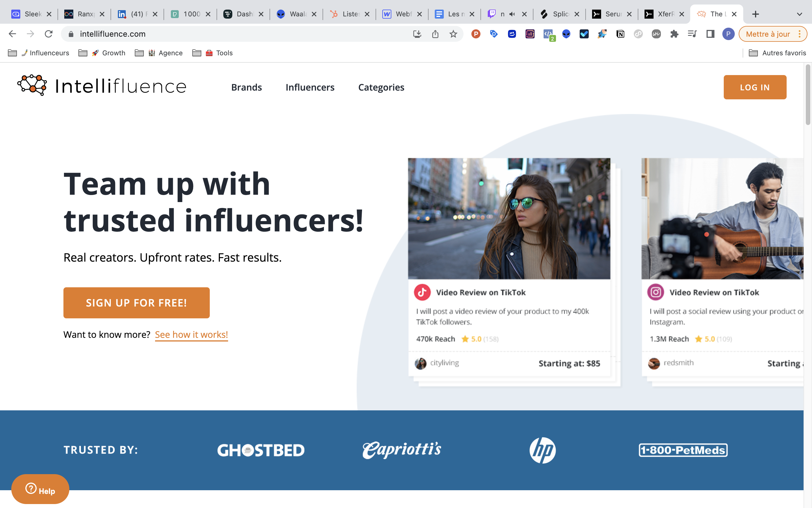This screenshot has width=812, height=508.
Task: Open the Brands nav menu
Action: tap(247, 87)
